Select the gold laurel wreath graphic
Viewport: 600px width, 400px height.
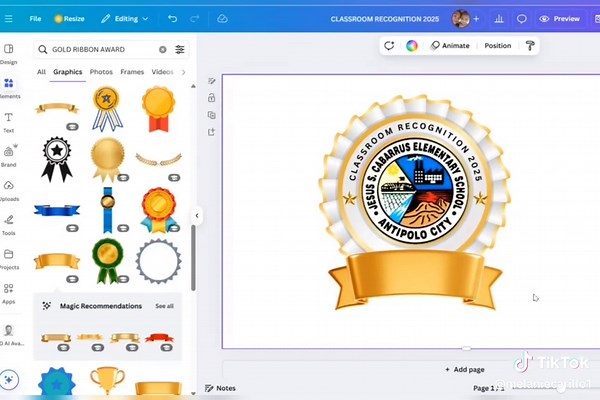[158, 159]
